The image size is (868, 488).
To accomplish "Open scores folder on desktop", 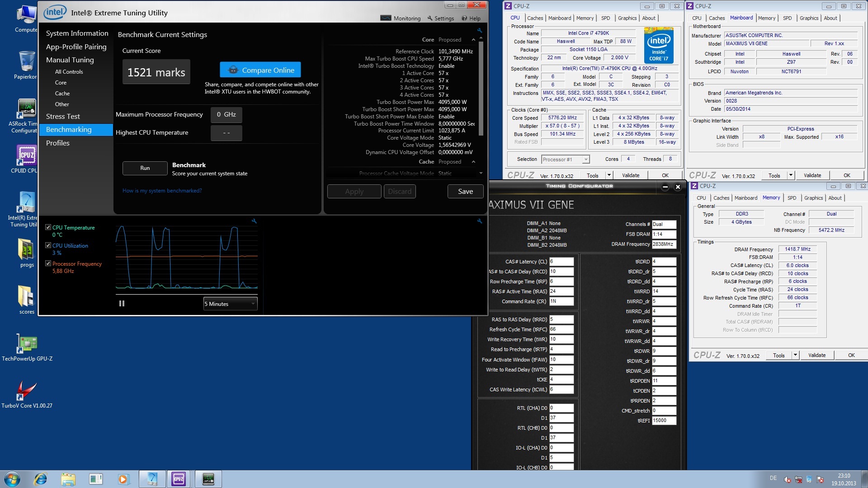I will pos(26,300).
